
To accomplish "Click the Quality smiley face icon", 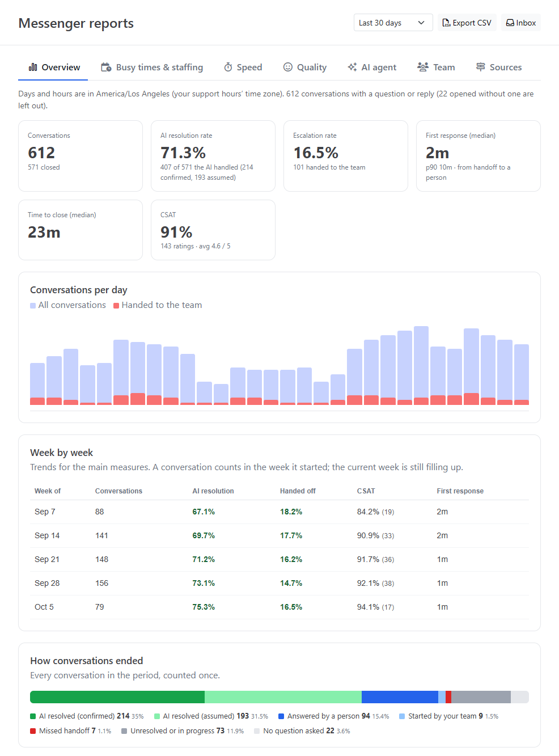I will (x=288, y=67).
